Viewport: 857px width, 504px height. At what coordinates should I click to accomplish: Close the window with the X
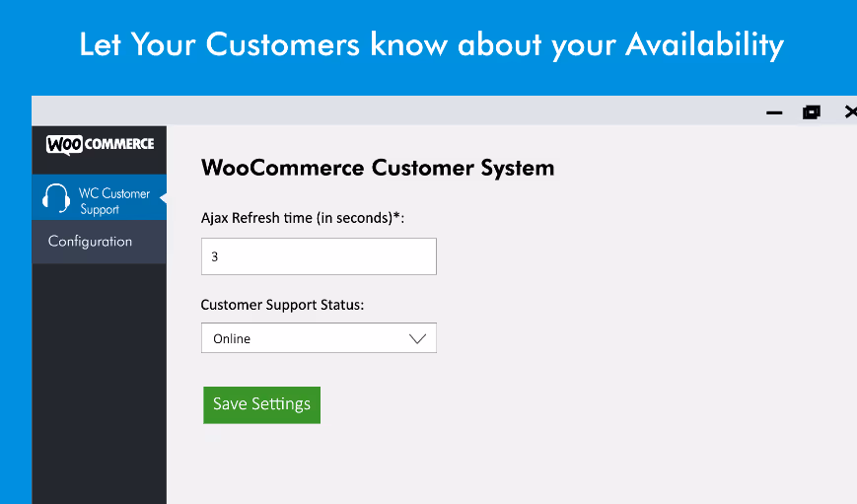(850, 112)
